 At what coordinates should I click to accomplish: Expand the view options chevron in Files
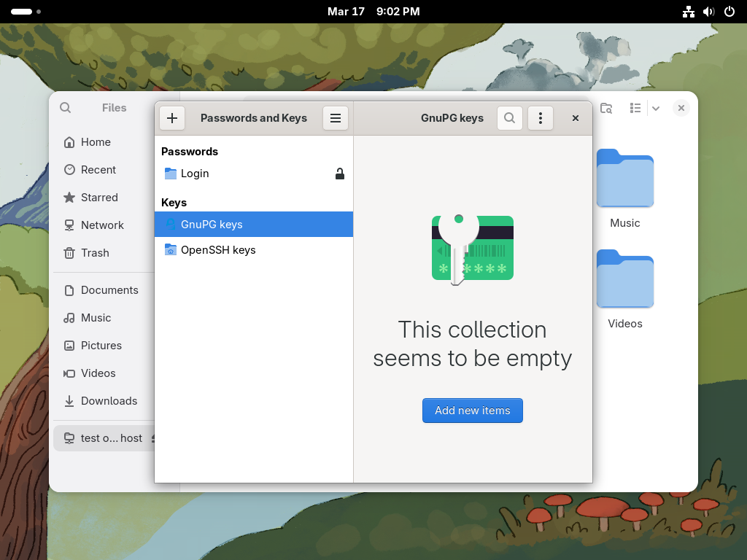[656, 108]
